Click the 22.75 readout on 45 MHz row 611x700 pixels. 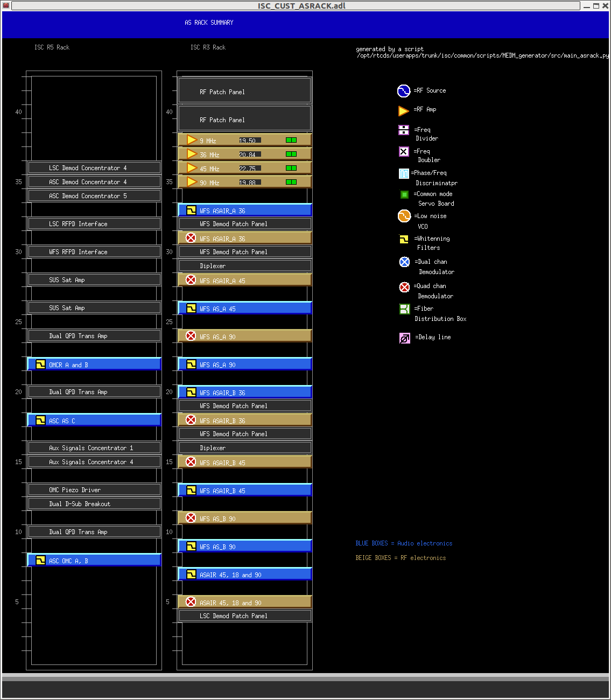coord(250,169)
